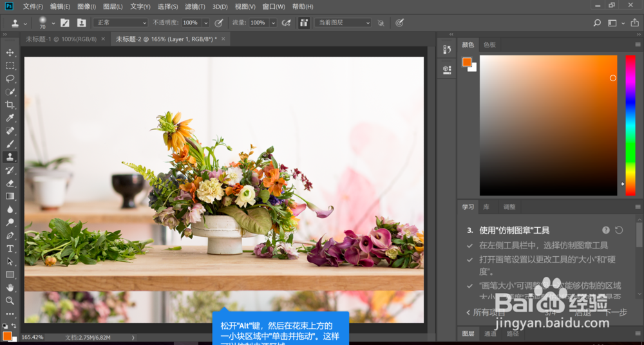This screenshot has height=345, width=644.
Task: Open the tutorial help question icon
Action: pos(606,230)
